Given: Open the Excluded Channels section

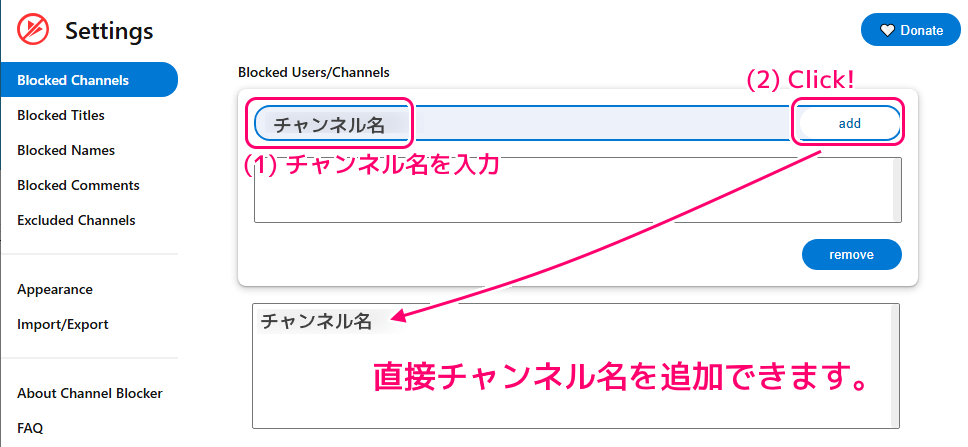Looking at the screenshot, I should point(76,220).
